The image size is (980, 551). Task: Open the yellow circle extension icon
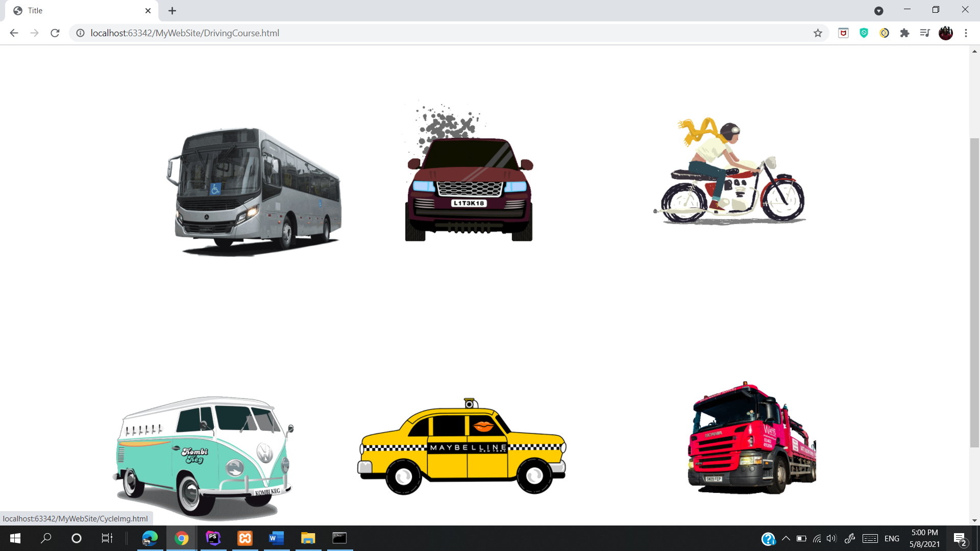[x=885, y=33]
